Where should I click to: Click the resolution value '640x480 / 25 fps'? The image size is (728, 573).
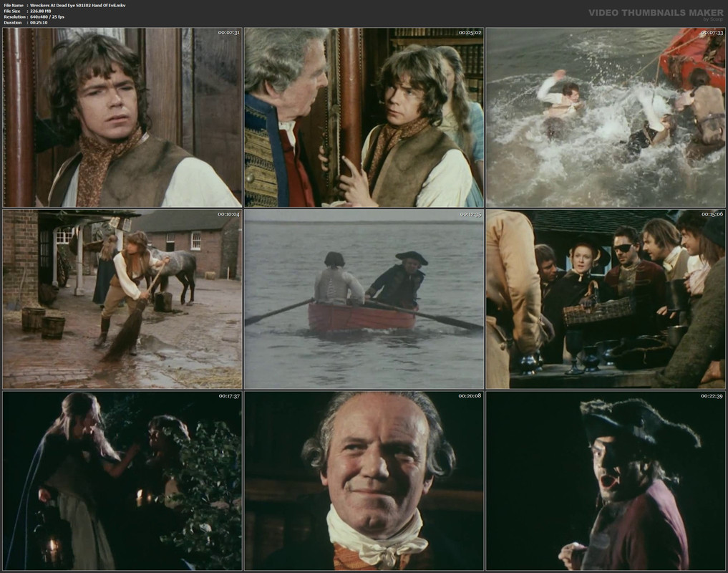click(47, 16)
